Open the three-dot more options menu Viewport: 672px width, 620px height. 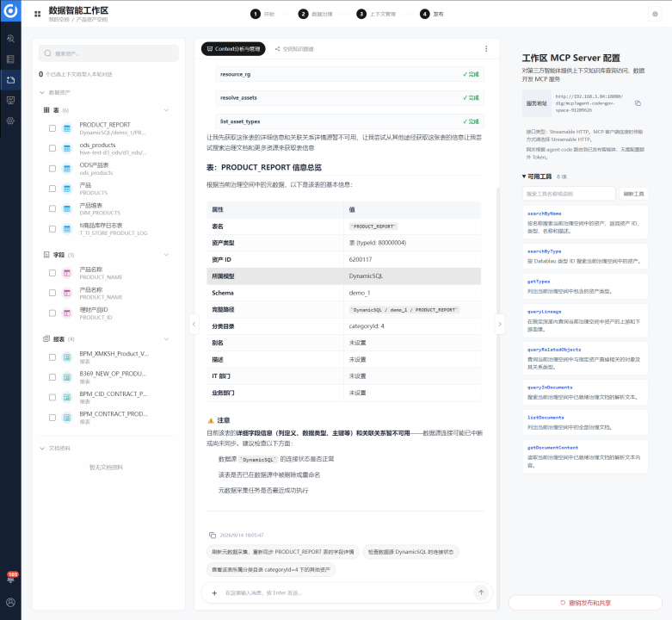[x=486, y=49]
